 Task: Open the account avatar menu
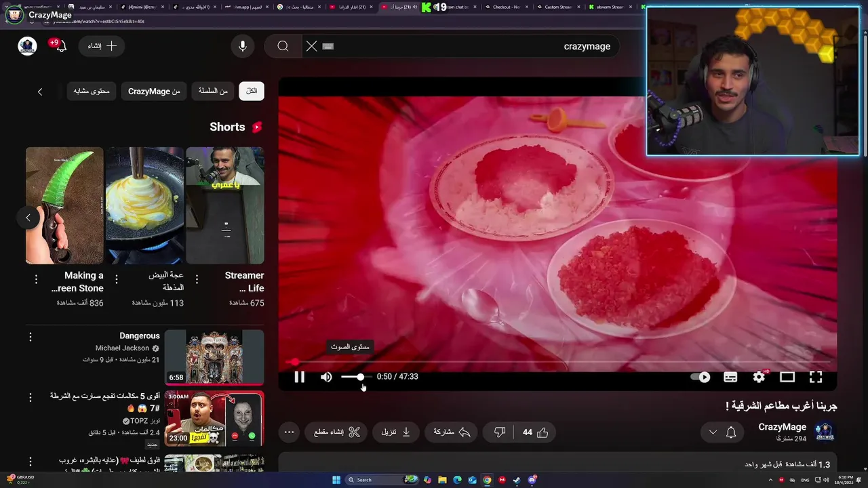[x=27, y=46]
